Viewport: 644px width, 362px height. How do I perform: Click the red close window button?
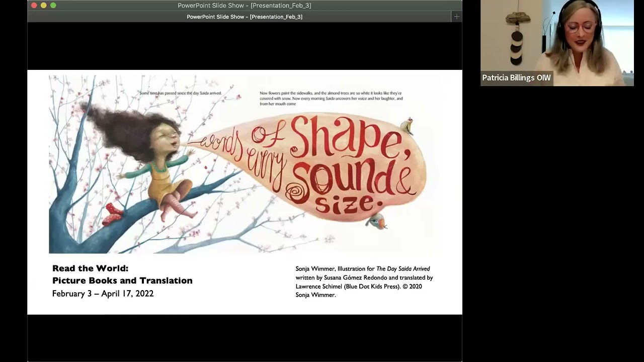(x=34, y=6)
